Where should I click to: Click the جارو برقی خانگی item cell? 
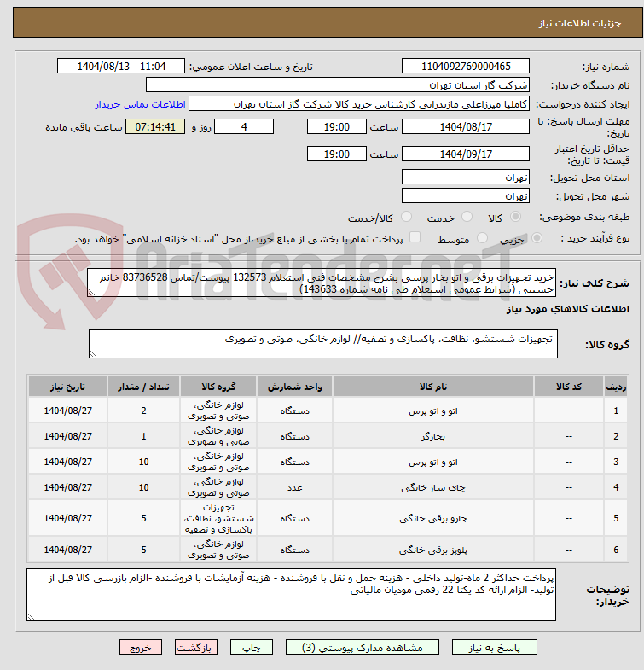pos(433,518)
